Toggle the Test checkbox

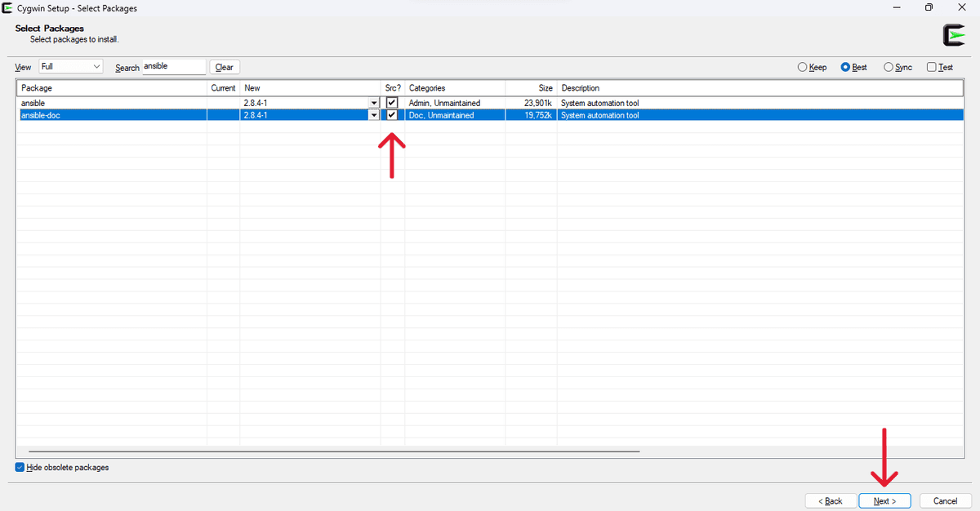pyautogui.click(x=932, y=68)
